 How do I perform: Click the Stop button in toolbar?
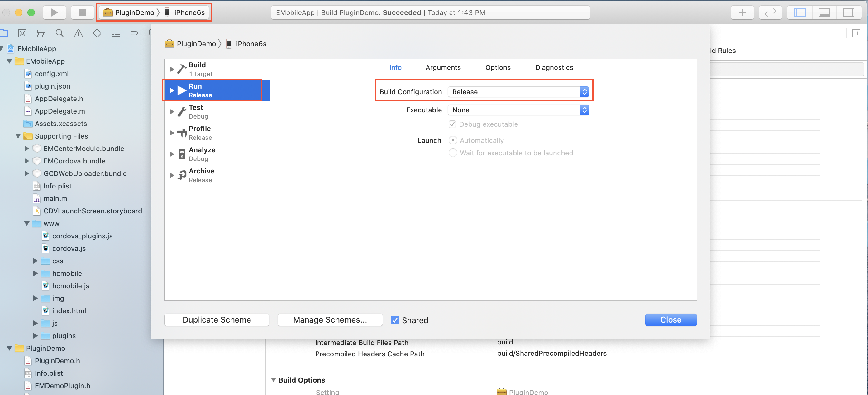click(83, 12)
